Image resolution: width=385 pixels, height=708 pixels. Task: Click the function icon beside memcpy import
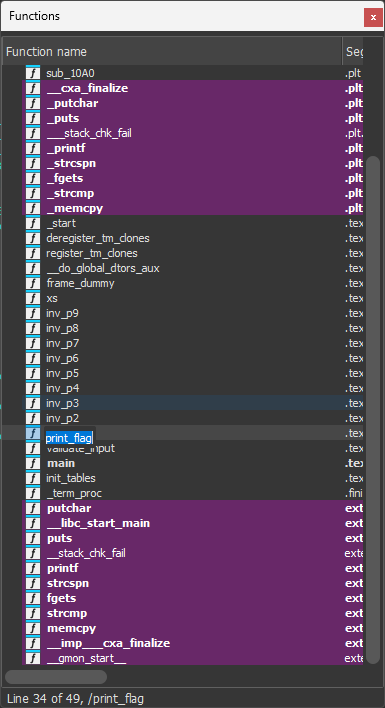(x=32, y=628)
